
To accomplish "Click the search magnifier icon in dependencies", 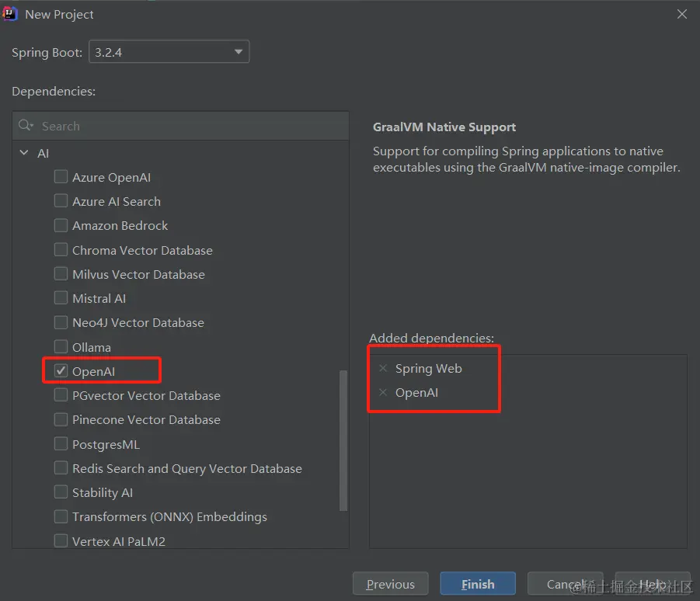I will pyautogui.click(x=26, y=125).
